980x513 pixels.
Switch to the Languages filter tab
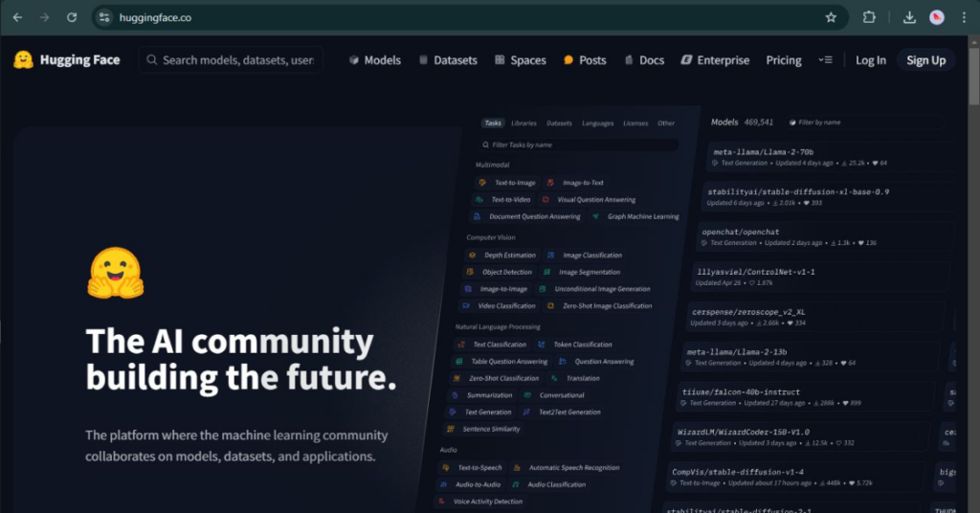(x=597, y=123)
